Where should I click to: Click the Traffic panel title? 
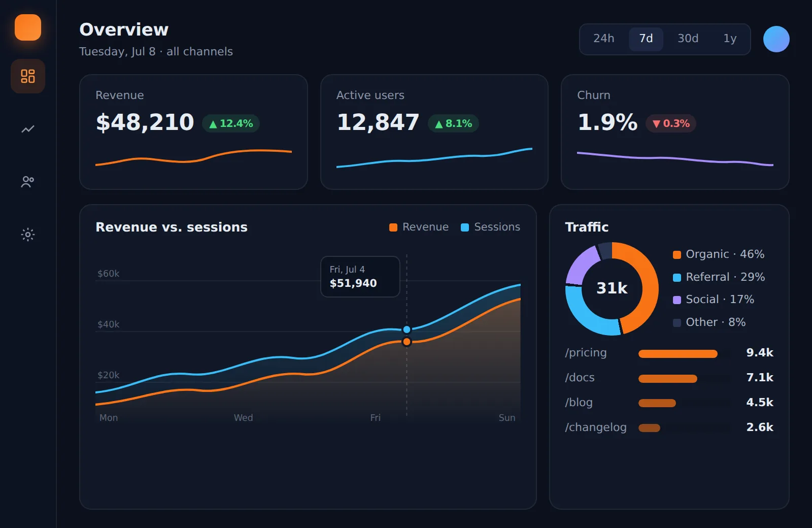[587, 227]
